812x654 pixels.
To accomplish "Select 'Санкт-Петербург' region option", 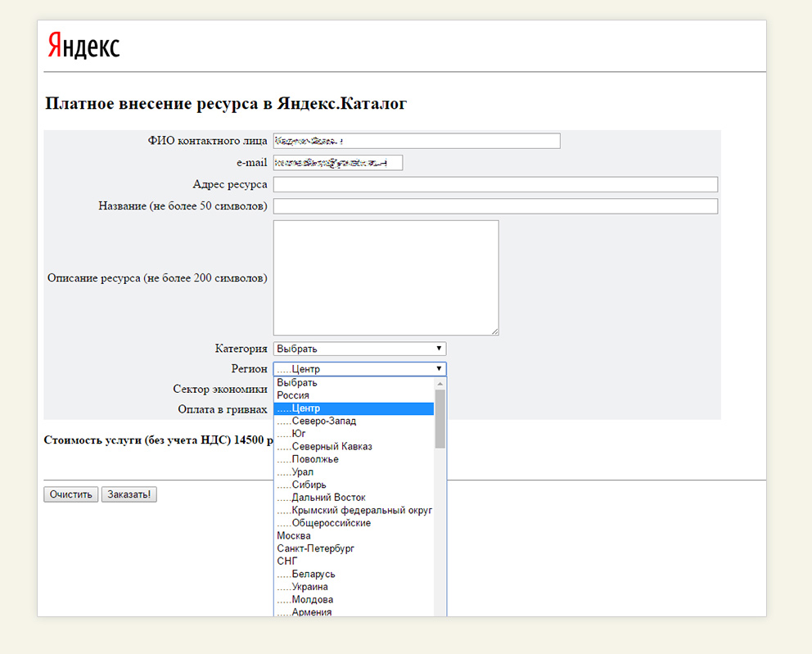I will pyautogui.click(x=354, y=548).
